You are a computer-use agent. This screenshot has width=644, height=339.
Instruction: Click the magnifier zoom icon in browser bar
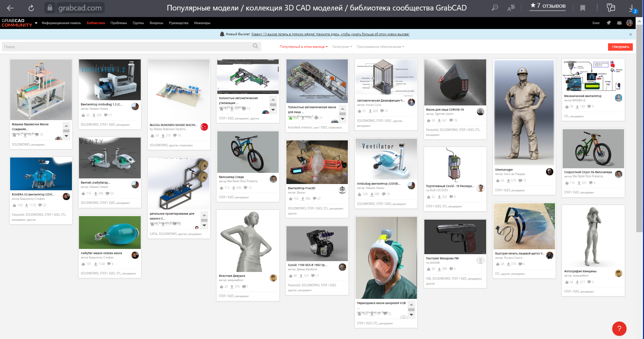pos(495,8)
